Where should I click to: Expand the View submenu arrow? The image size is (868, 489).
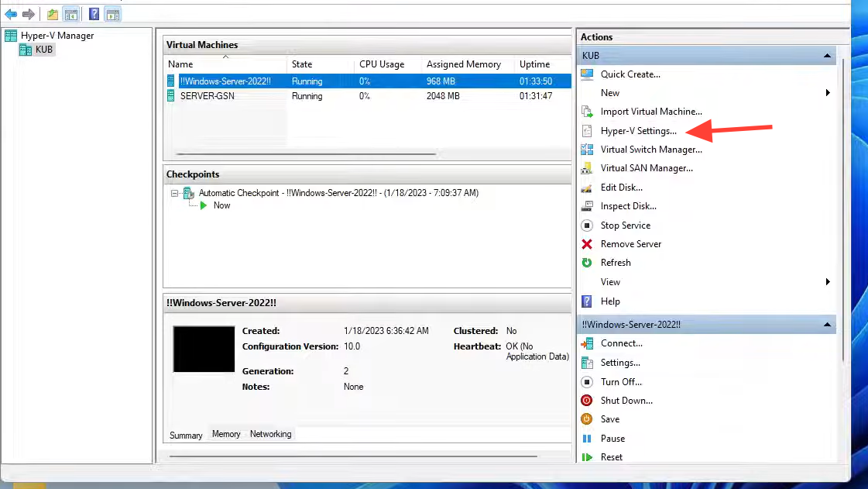tap(828, 282)
